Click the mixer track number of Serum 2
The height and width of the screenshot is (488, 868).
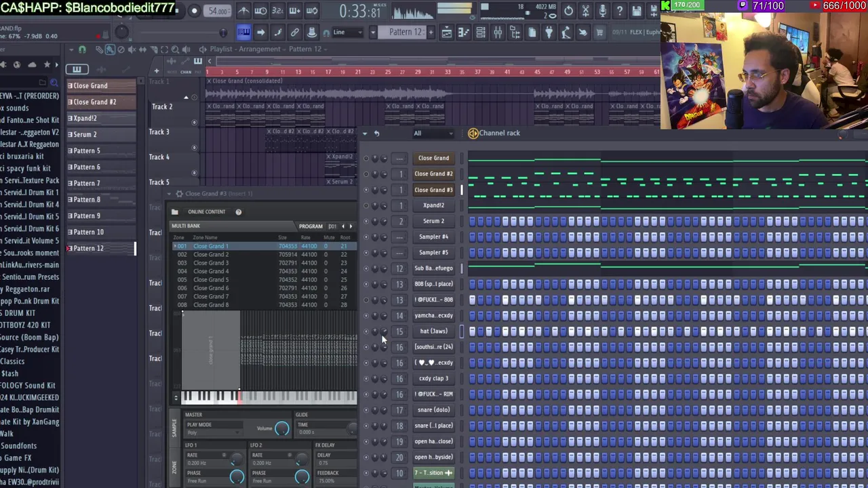point(400,221)
